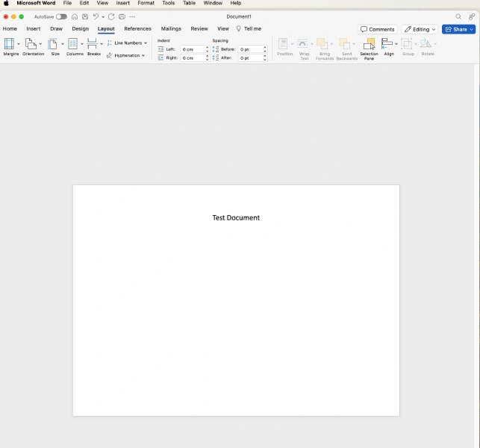
Task: Expand the Align dropdown arrow
Action: click(396, 44)
